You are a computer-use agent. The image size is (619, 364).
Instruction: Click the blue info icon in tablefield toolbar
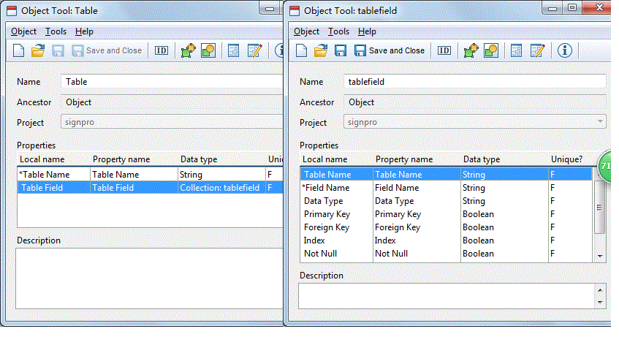[x=564, y=50]
